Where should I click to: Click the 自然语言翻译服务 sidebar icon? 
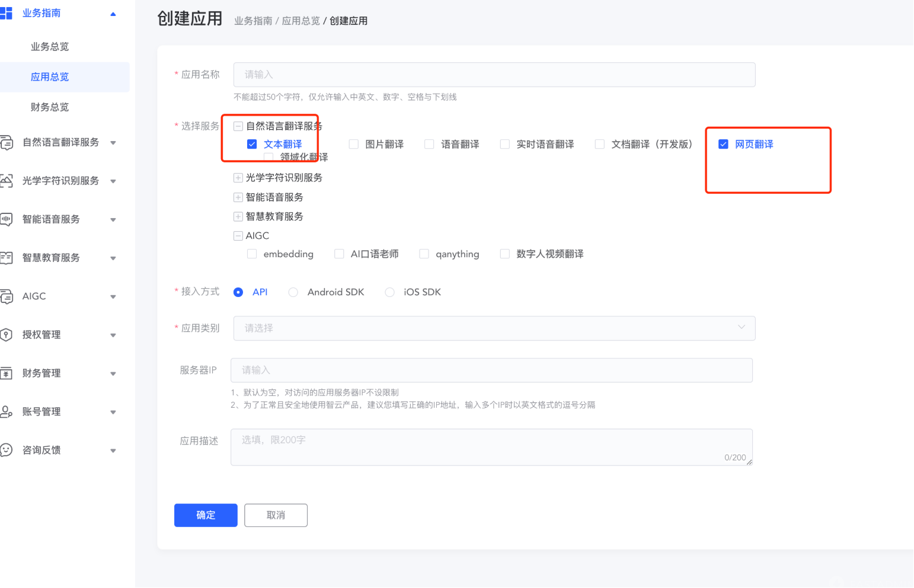(x=6, y=143)
